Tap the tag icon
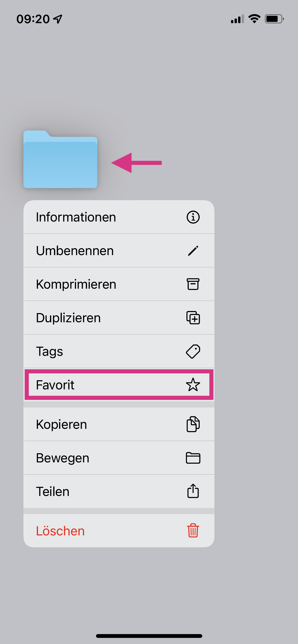Screen dimensions: 298x644 pyautogui.click(x=193, y=351)
